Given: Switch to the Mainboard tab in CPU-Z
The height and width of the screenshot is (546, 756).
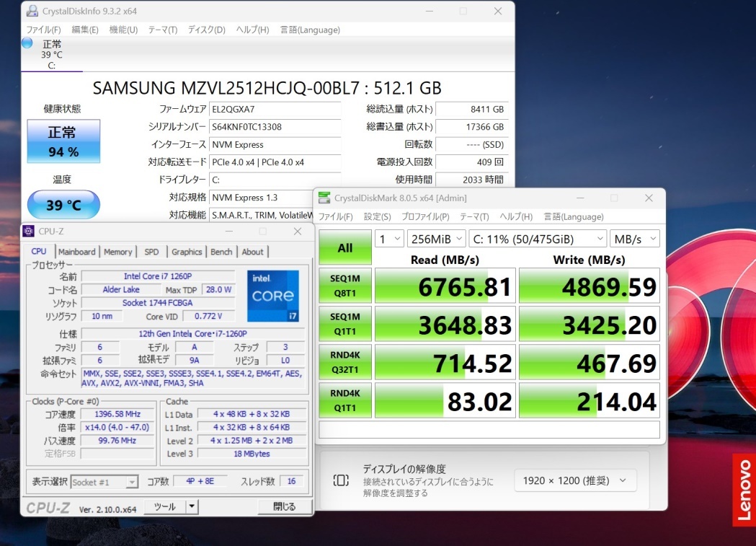Looking at the screenshot, I should pos(77,252).
